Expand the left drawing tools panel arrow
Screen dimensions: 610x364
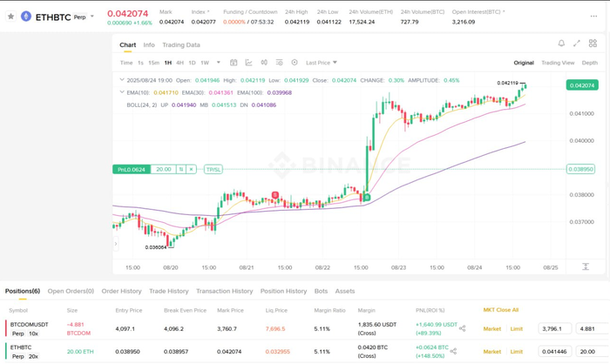(x=116, y=244)
